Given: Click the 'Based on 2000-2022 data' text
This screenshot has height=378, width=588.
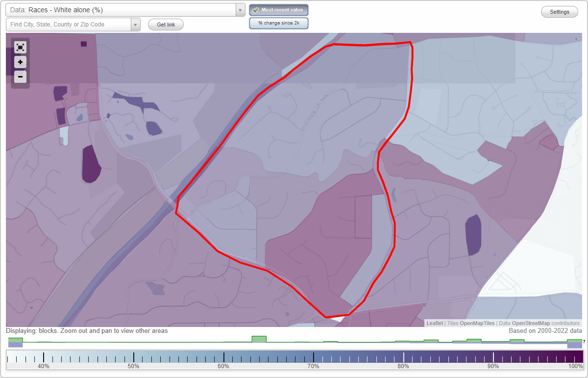Looking at the screenshot, I should (545, 331).
